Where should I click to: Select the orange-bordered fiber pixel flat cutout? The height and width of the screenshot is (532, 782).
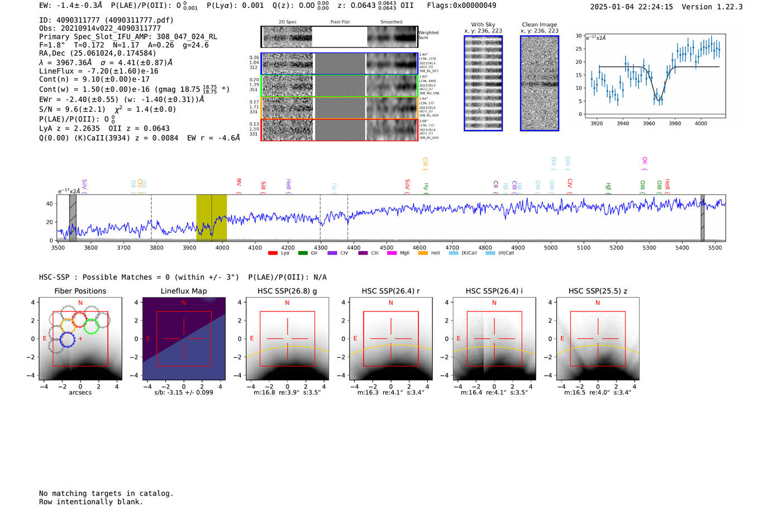click(x=340, y=108)
